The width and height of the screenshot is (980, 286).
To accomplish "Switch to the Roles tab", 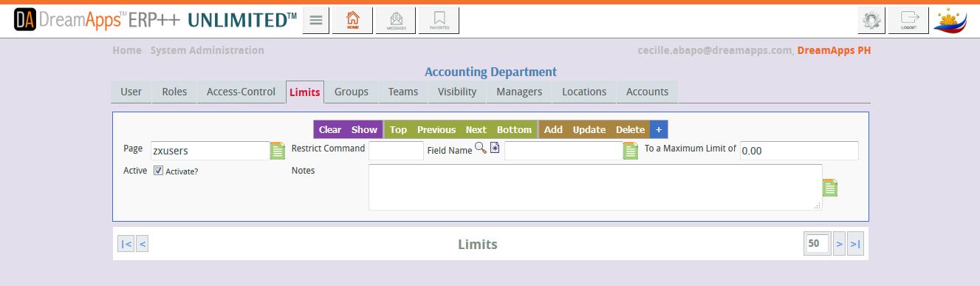I will pos(174,92).
